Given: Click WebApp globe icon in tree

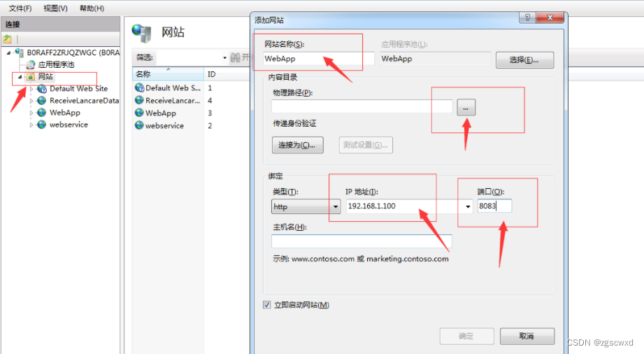Looking at the screenshot, I should click(x=41, y=113).
